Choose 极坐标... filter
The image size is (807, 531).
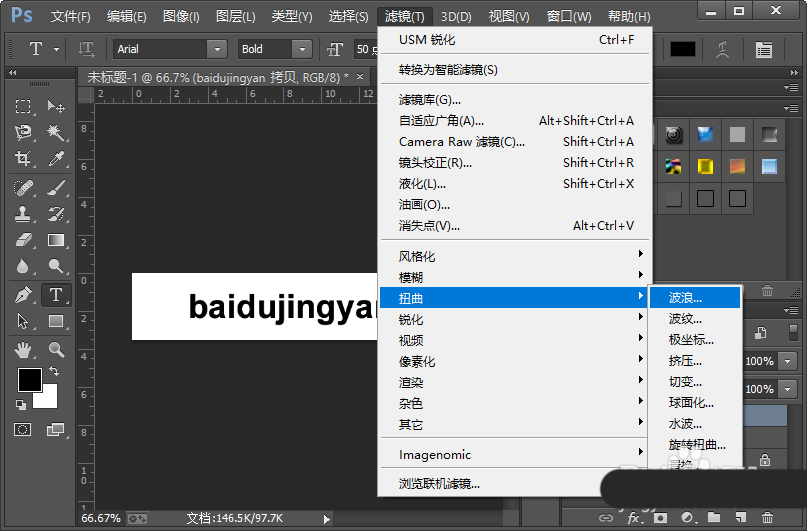(x=695, y=340)
